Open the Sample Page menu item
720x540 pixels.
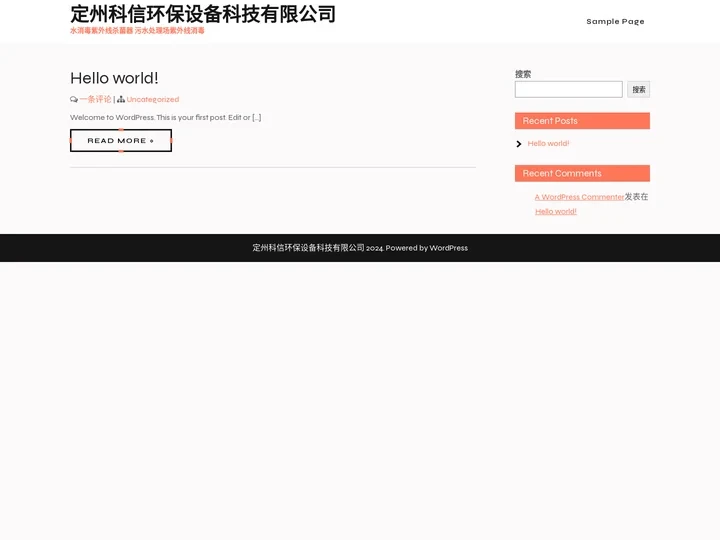pyautogui.click(x=615, y=22)
